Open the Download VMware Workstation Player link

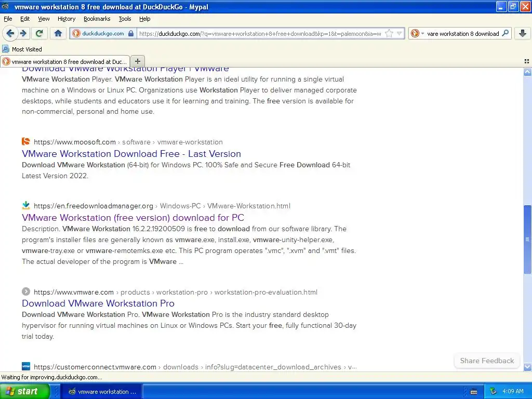(x=125, y=70)
